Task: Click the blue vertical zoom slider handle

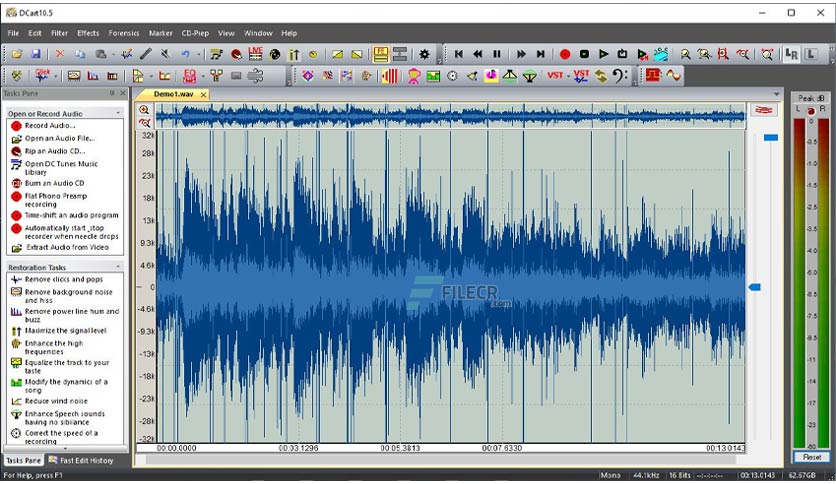Action: tap(770, 138)
